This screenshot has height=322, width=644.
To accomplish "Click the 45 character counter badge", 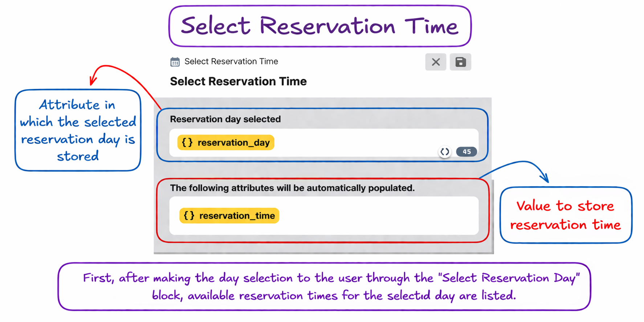I will [466, 152].
